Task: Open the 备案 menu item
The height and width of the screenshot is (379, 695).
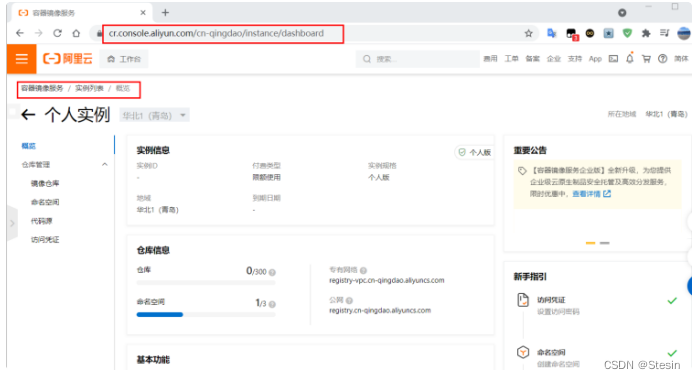Action: (532, 59)
